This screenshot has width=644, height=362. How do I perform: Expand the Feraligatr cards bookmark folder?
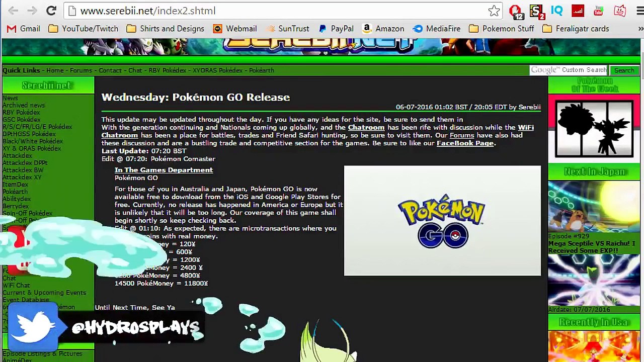click(576, 29)
